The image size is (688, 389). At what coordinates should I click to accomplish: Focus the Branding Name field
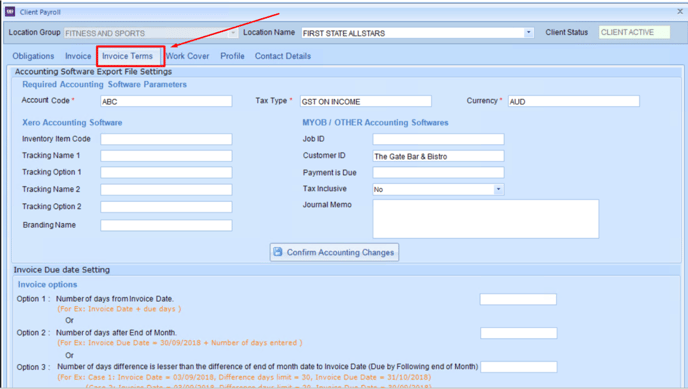coord(166,225)
